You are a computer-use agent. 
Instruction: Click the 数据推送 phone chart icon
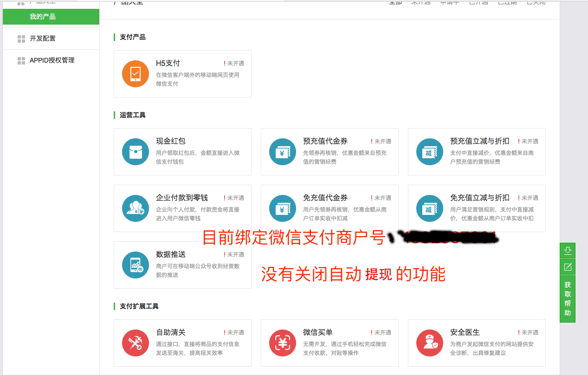tap(136, 265)
